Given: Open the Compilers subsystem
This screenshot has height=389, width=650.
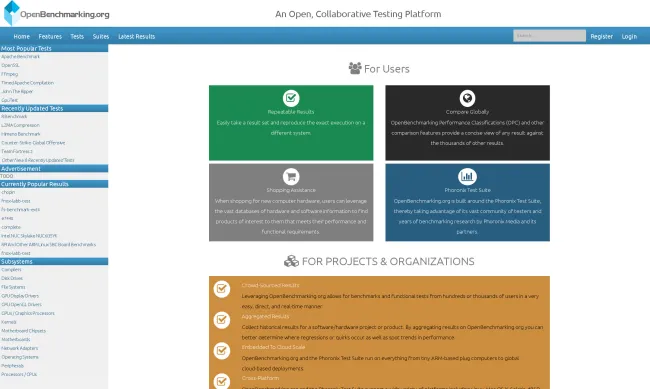Looking at the screenshot, I should (11, 270).
